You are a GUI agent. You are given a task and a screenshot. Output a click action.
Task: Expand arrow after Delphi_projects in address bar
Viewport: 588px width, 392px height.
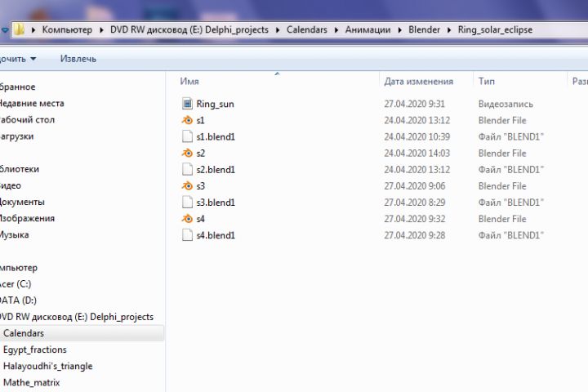coord(278,30)
